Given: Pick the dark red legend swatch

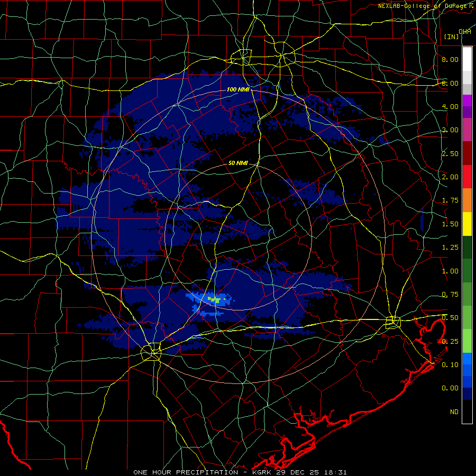Looking at the screenshot, I should pos(467,153).
